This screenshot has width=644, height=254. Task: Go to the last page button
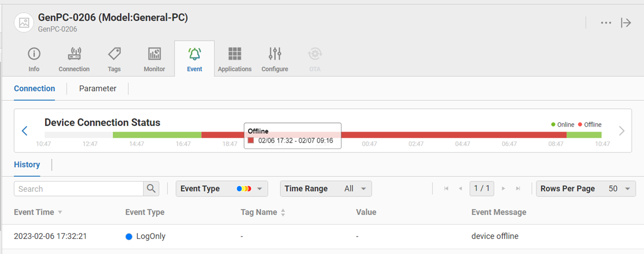click(518, 189)
